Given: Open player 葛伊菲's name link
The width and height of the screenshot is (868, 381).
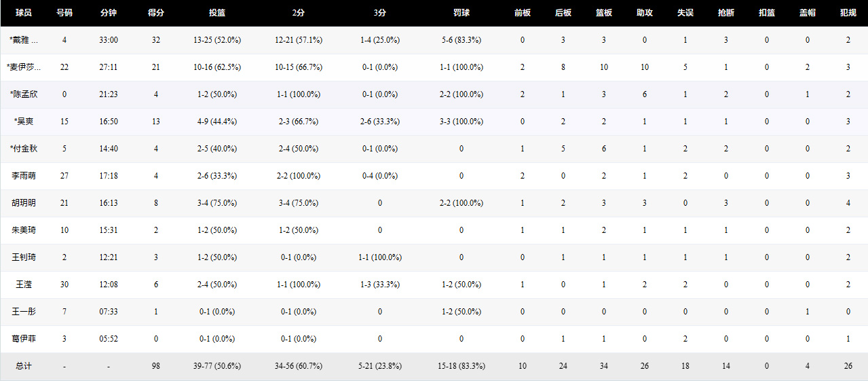Looking at the screenshot, I should [24, 339].
